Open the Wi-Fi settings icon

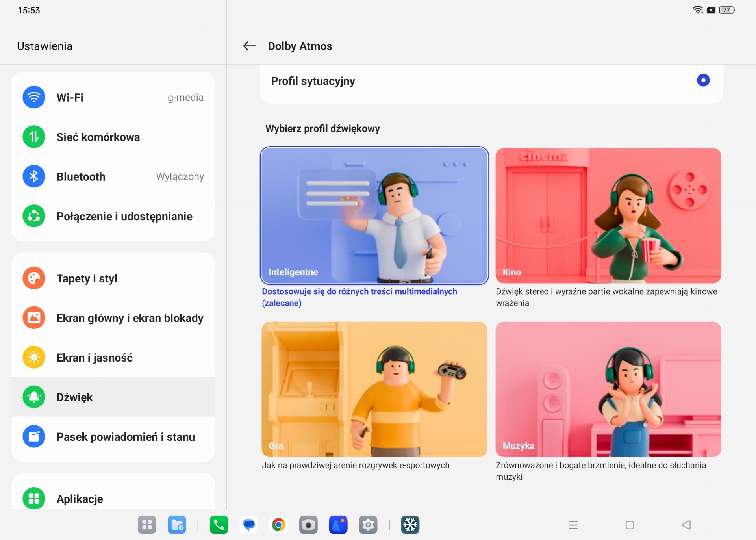pos(34,97)
